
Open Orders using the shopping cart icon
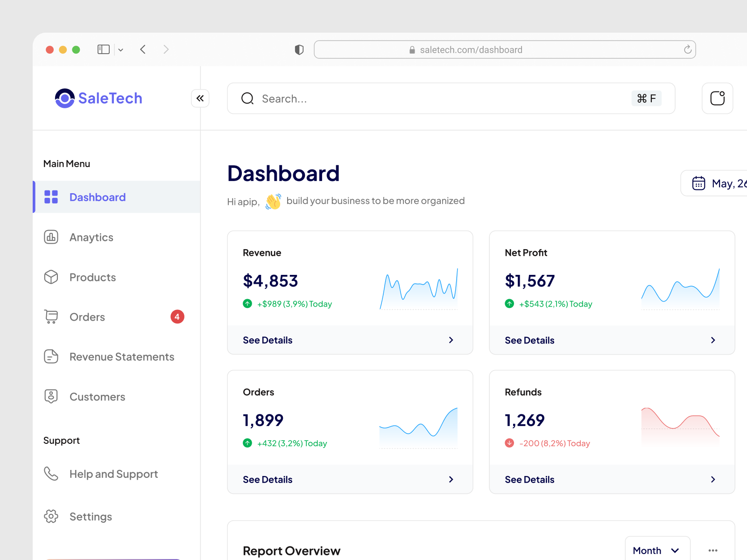(51, 317)
